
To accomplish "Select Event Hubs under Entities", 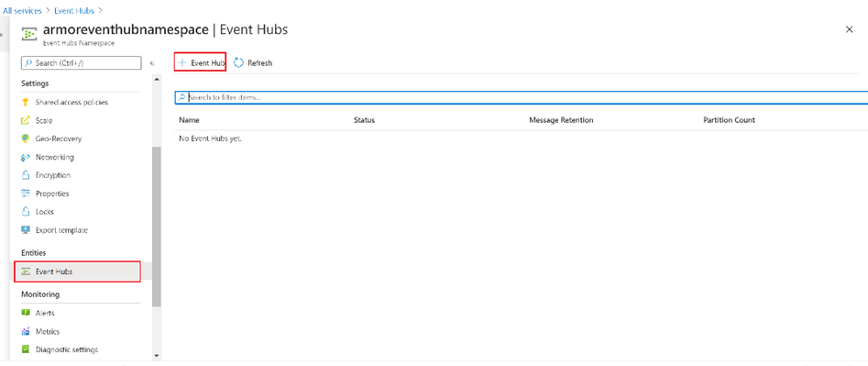I will 78,272.
